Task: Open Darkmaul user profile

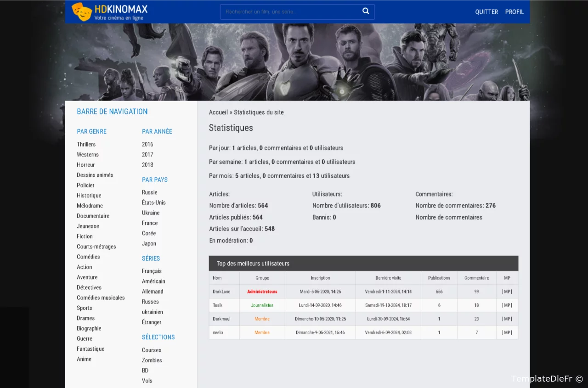Action: coord(222,319)
